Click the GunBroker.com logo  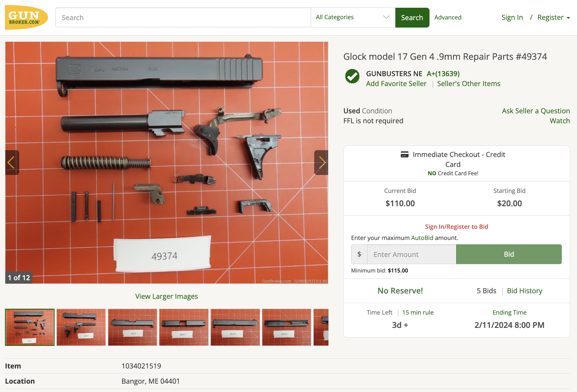tap(26, 17)
